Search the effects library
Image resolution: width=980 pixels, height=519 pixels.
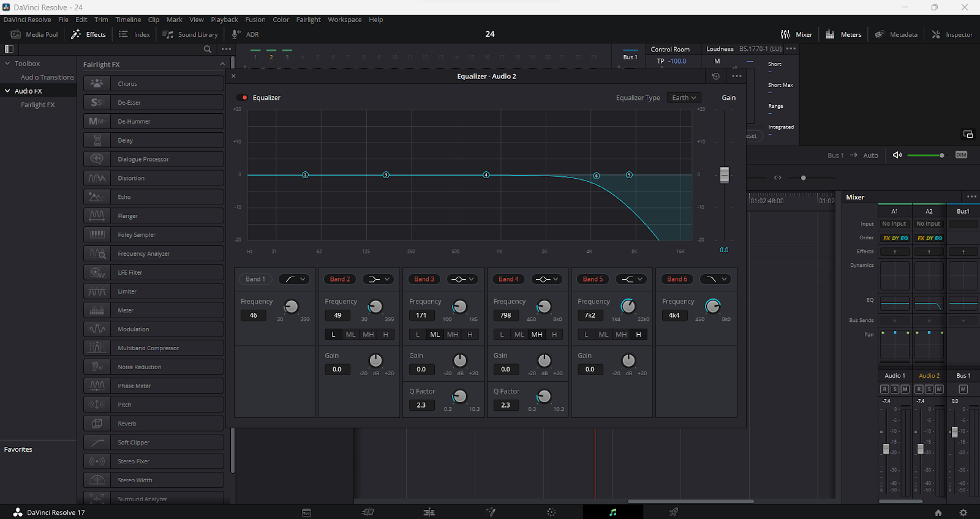pyautogui.click(x=208, y=49)
